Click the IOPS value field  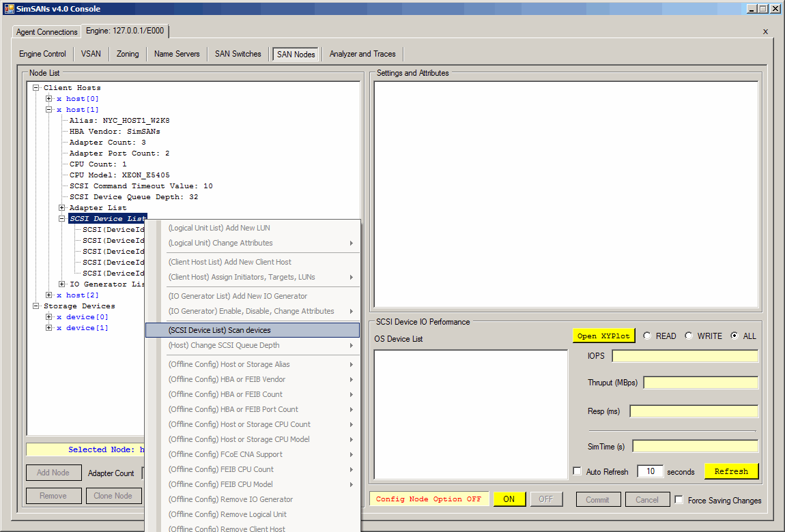685,356
